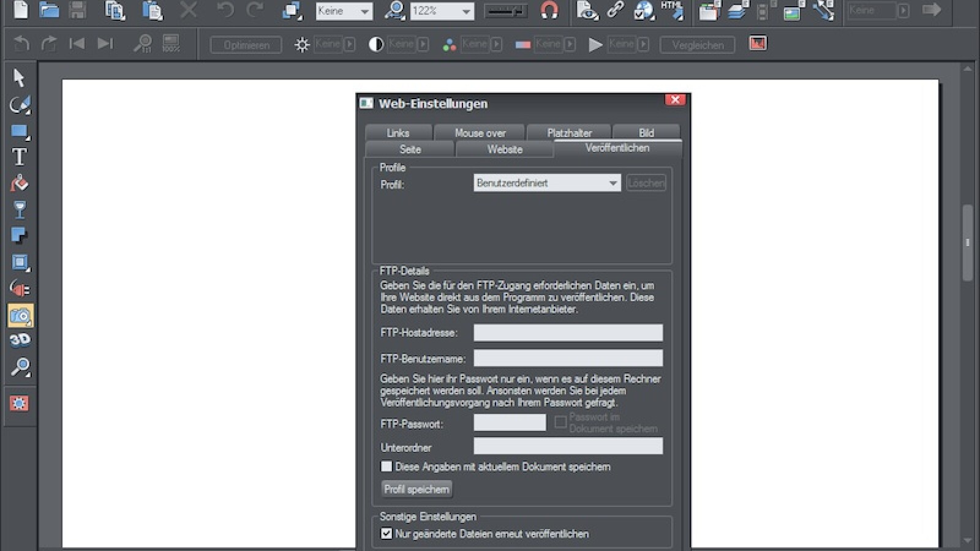980x551 pixels.
Task: Check 'Diese Angaben mit aktuellem Dokument speichern'
Action: [x=386, y=466]
